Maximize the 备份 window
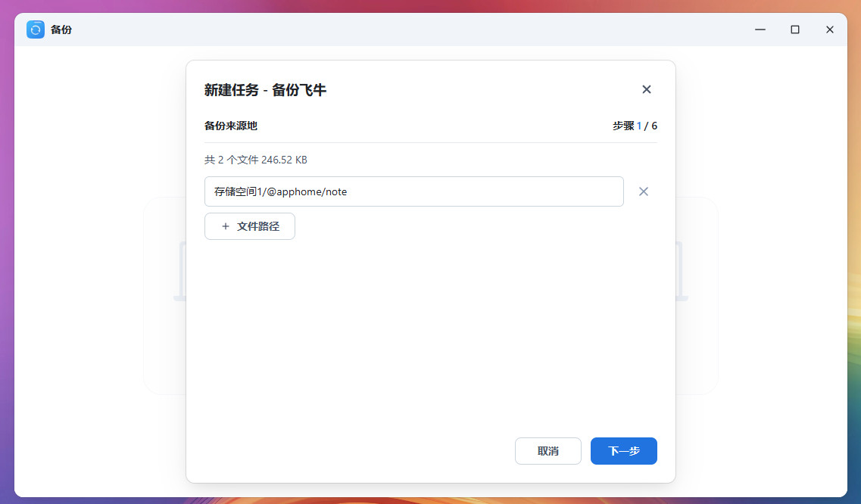Screen dimensions: 861x504 click(794, 30)
